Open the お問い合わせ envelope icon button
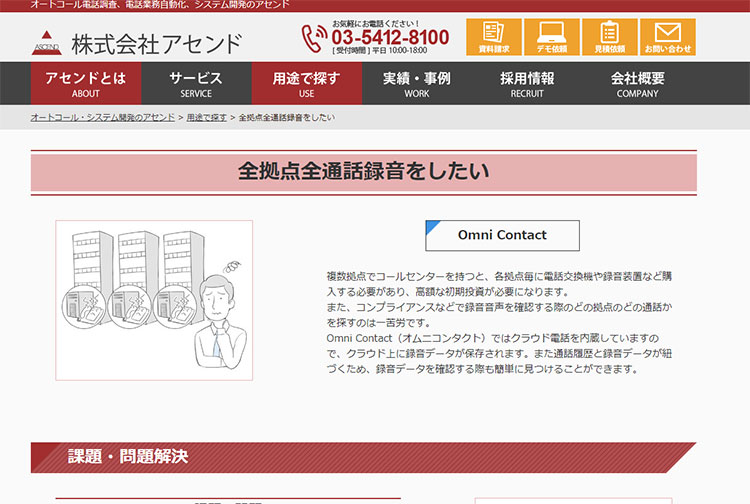This screenshot has width=750, height=504. 668,37
